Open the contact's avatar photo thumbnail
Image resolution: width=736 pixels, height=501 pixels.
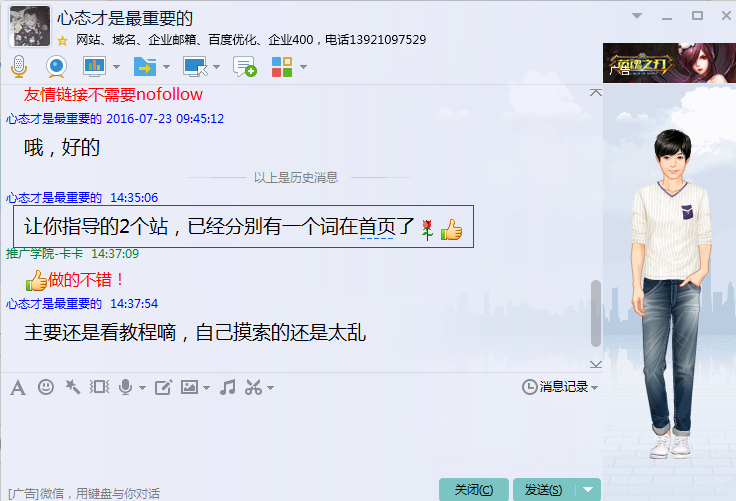pyautogui.click(x=30, y=26)
